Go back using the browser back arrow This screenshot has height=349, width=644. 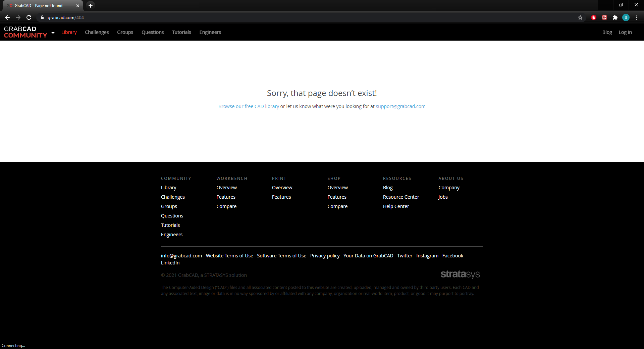pyautogui.click(x=7, y=17)
